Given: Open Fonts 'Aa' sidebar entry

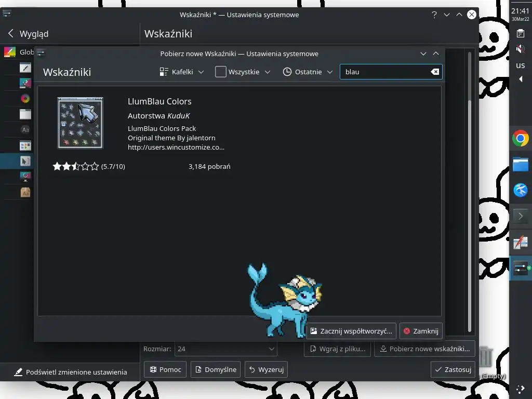Looking at the screenshot, I should 25,129.
